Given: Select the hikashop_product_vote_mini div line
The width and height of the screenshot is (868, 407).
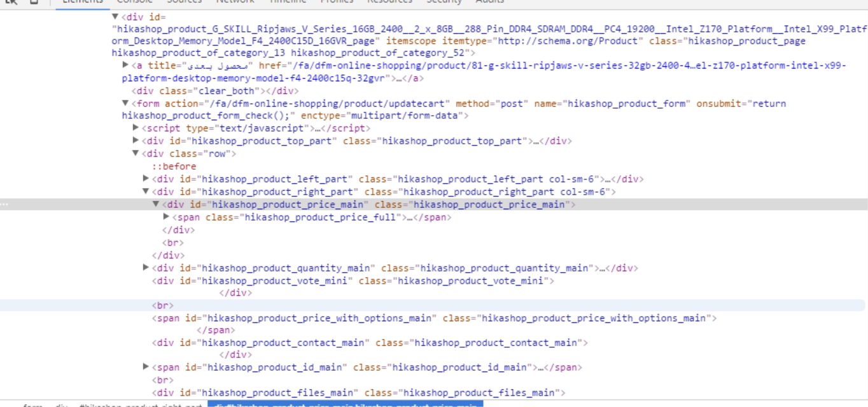Looking at the screenshot, I should click(353, 280).
